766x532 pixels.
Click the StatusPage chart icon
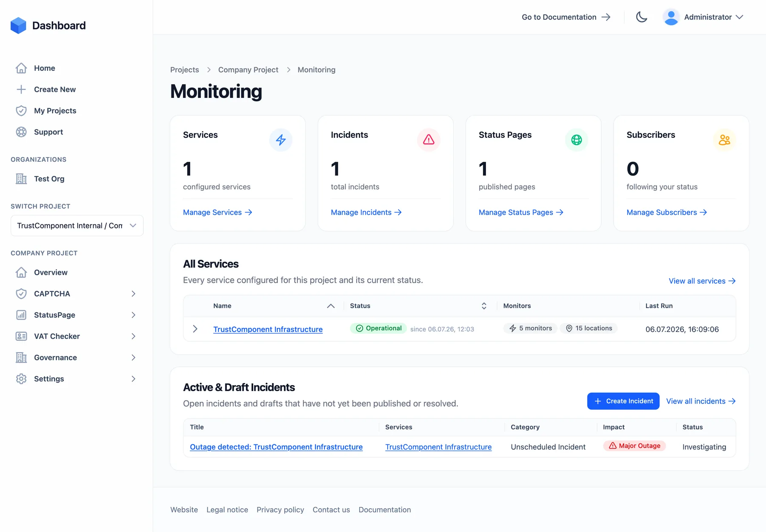tap(21, 315)
